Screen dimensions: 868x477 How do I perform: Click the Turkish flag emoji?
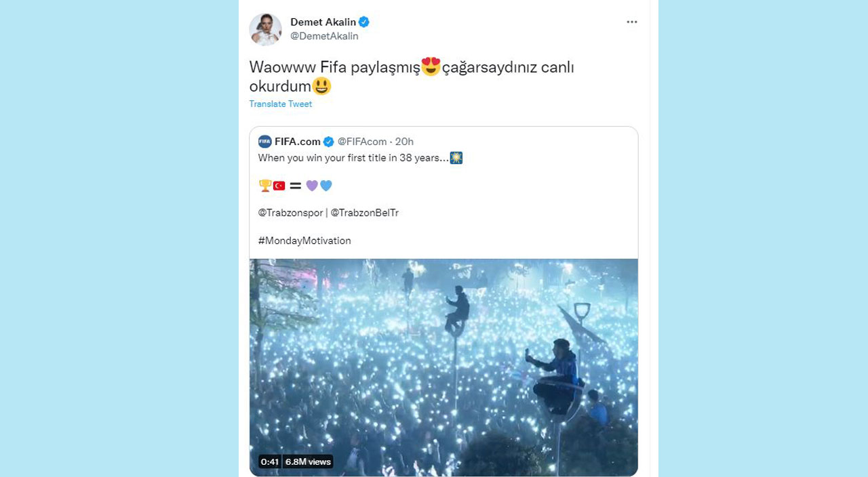pyautogui.click(x=279, y=185)
